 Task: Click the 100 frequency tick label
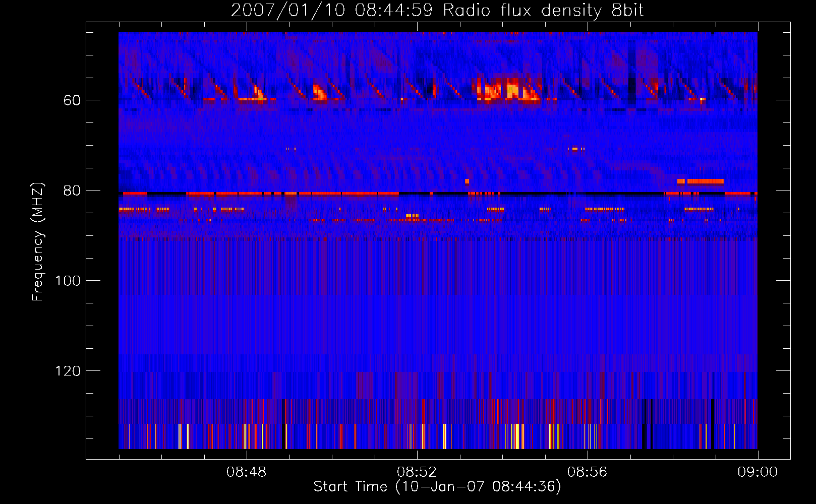click(x=68, y=281)
